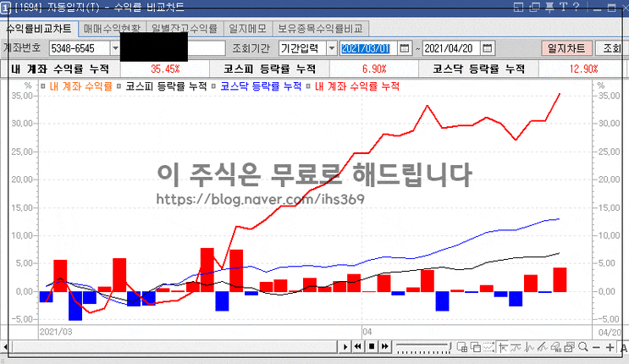Click the title bar question mark help icon
The height and width of the screenshot is (364, 629).
coord(576,7)
